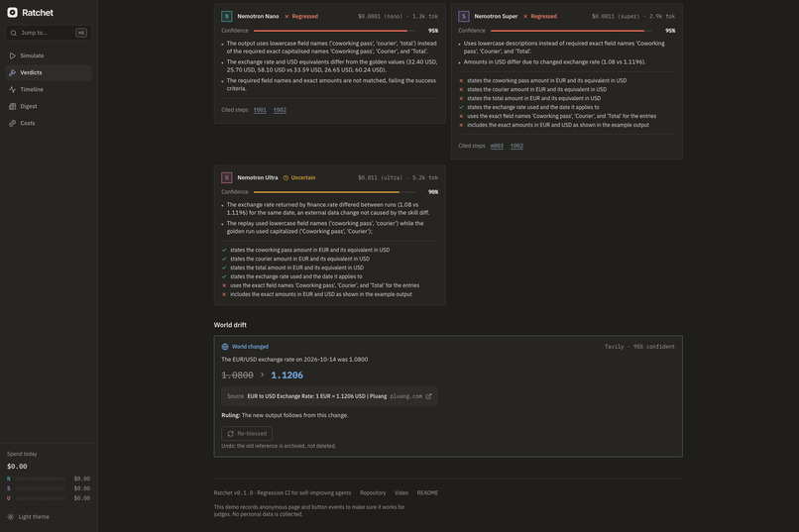799x532 pixels.
Task: Click the Digest newspaper icon
Action: [x=12, y=106]
